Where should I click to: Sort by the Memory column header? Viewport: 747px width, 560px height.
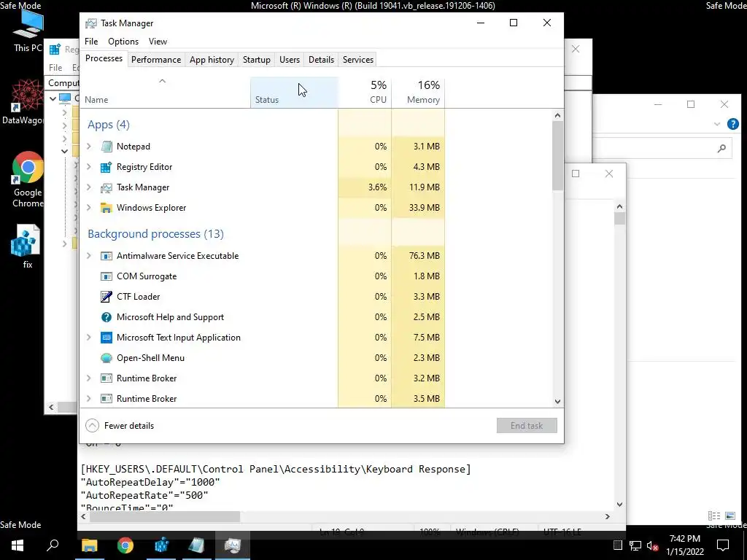pos(418,93)
